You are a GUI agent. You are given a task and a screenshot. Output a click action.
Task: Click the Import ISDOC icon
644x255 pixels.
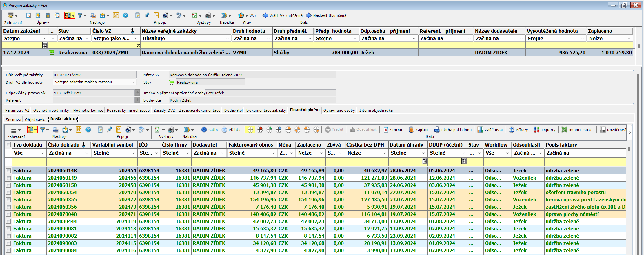(x=564, y=130)
